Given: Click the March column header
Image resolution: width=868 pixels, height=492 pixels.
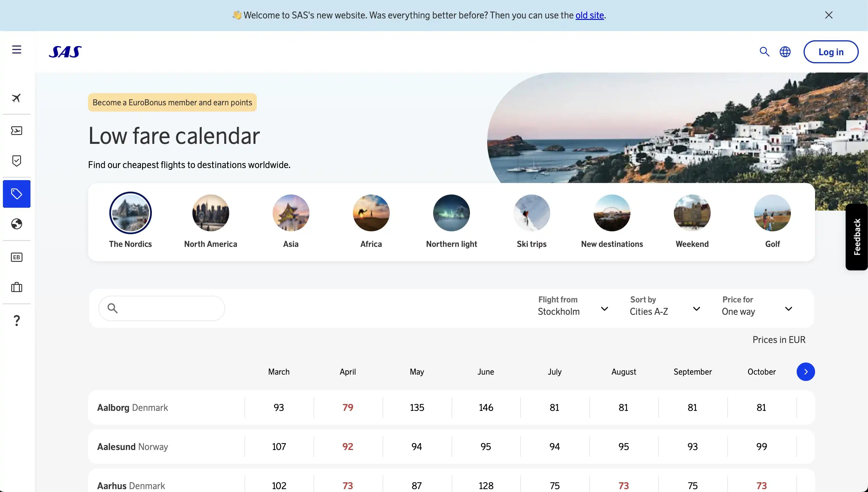Looking at the screenshot, I should click(279, 372).
